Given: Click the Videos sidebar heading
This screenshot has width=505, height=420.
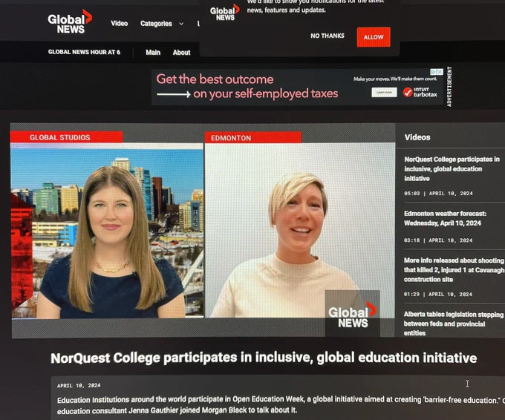Looking at the screenshot, I should click(417, 137).
